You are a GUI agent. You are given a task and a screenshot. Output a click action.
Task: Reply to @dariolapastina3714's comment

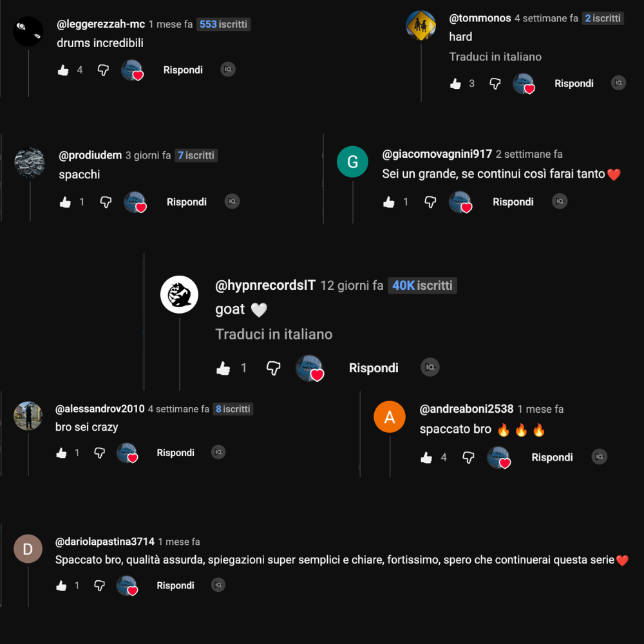pyautogui.click(x=175, y=585)
